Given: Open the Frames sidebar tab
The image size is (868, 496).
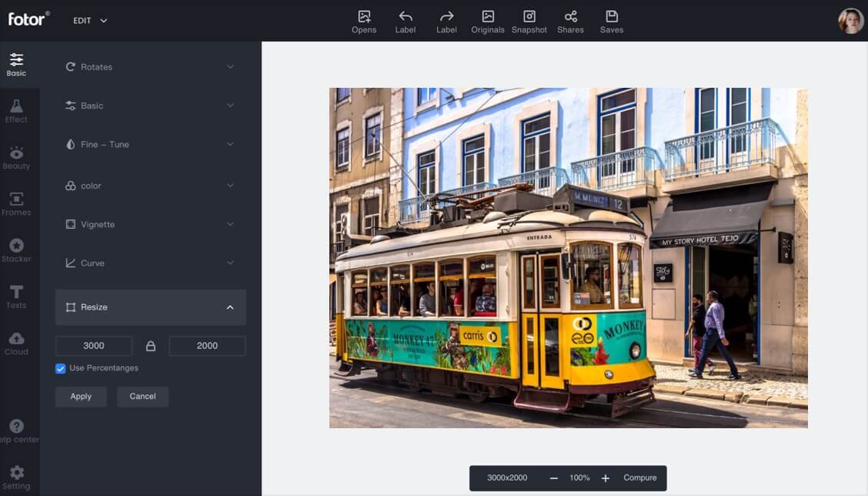Looking at the screenshot, I should 17,204.
